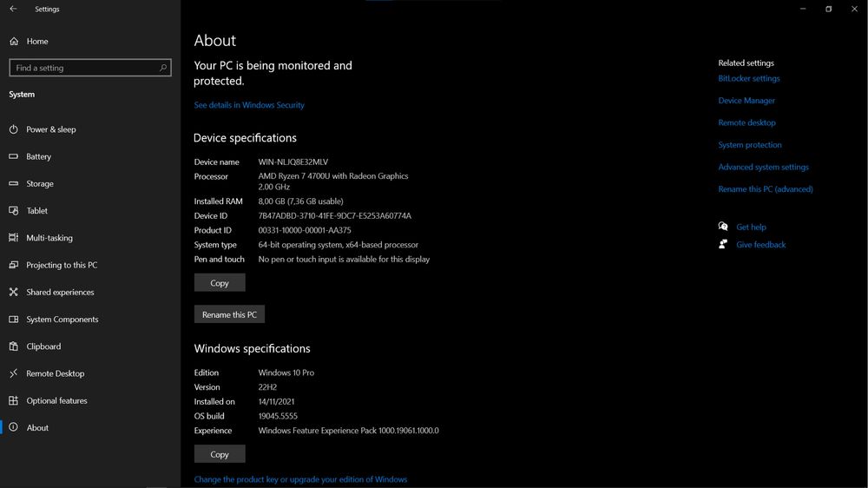Screen dimensions: 868x488
Task: Open Advanced system settings link
Action: click(x=763, y=167)
